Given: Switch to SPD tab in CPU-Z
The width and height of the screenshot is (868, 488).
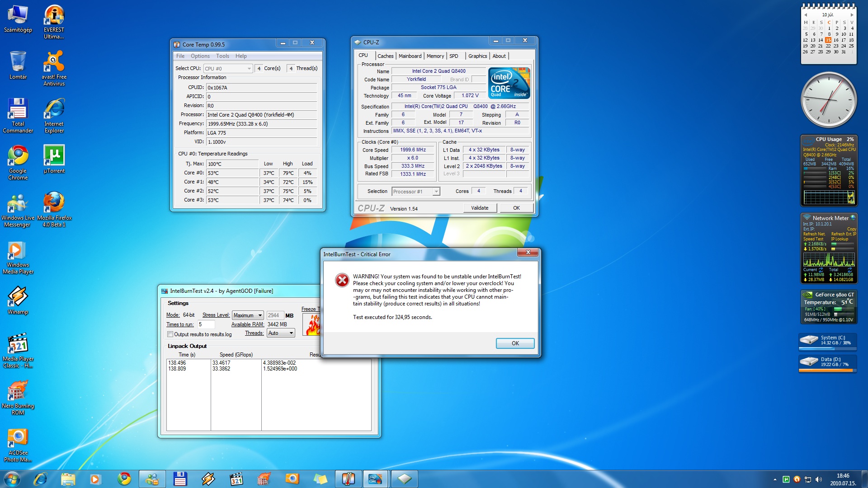Looking at the screenshot, I should (454, 56).
